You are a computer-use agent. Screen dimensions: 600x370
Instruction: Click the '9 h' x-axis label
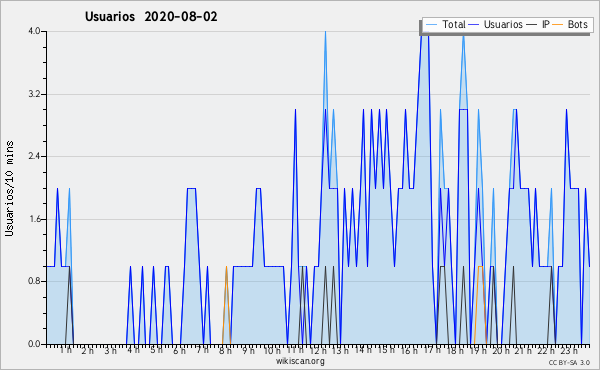[248, 350]
